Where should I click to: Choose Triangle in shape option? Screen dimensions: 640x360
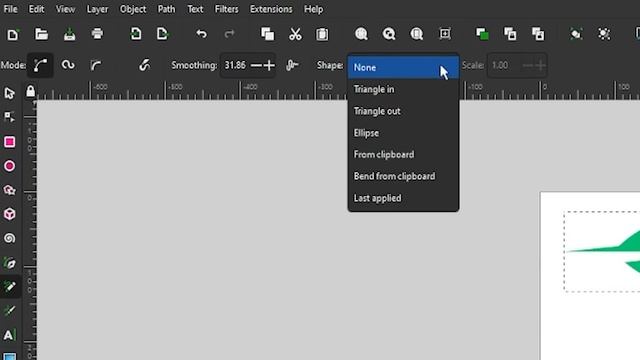(403, 89)
